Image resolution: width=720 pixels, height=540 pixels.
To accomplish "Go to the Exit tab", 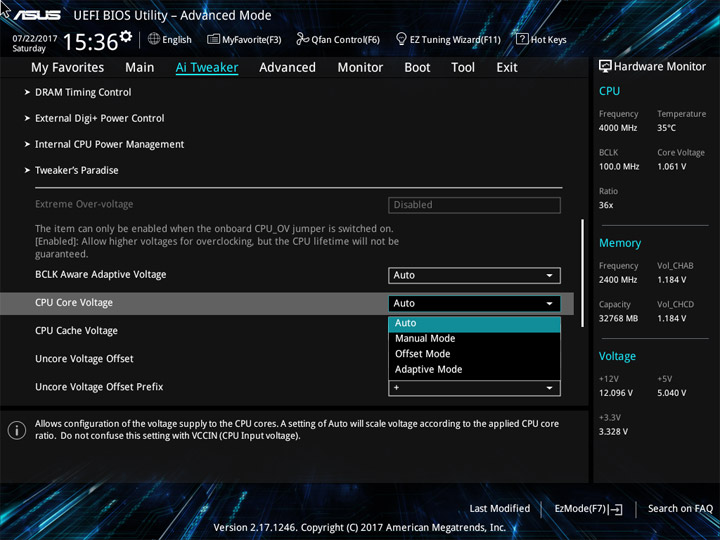I will [x=506, y=68].
